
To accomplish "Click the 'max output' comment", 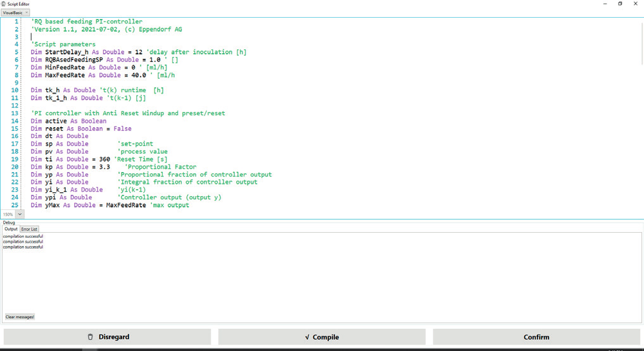I will [171, 205].
